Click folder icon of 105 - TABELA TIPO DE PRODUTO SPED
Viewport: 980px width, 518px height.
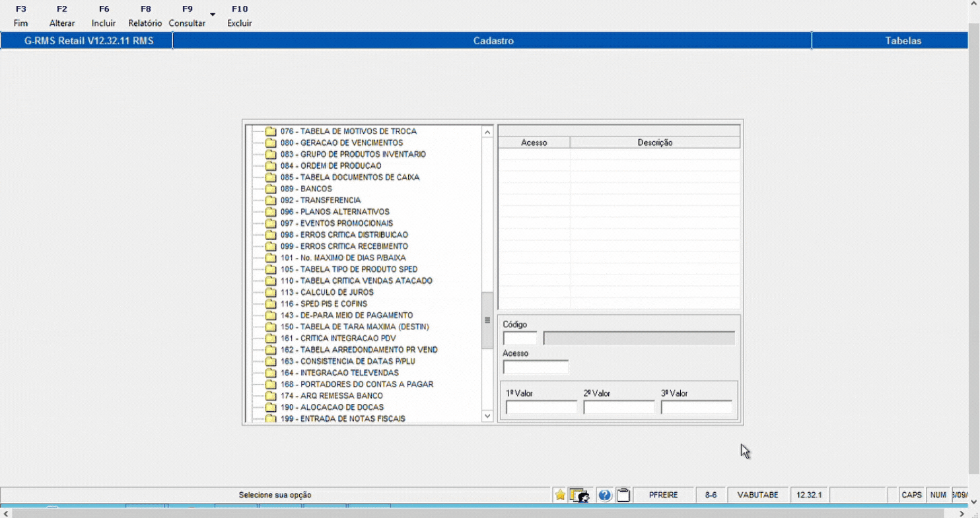271,269
